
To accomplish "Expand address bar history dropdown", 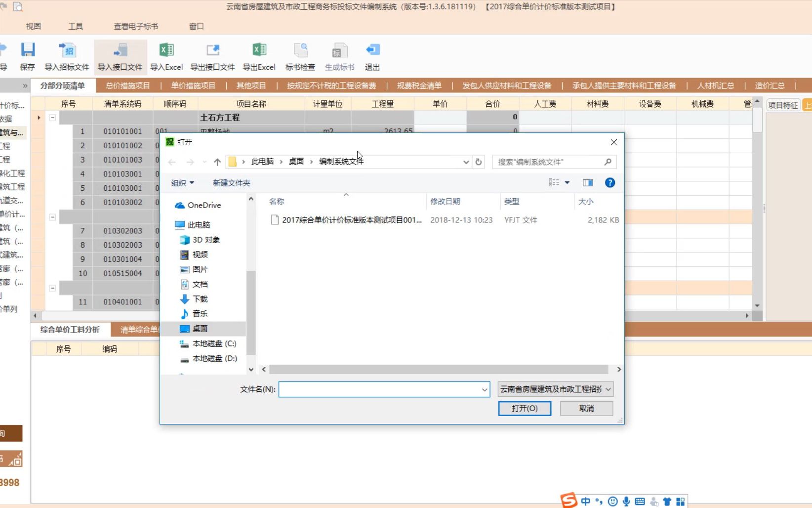I will (x=466, y=162).
